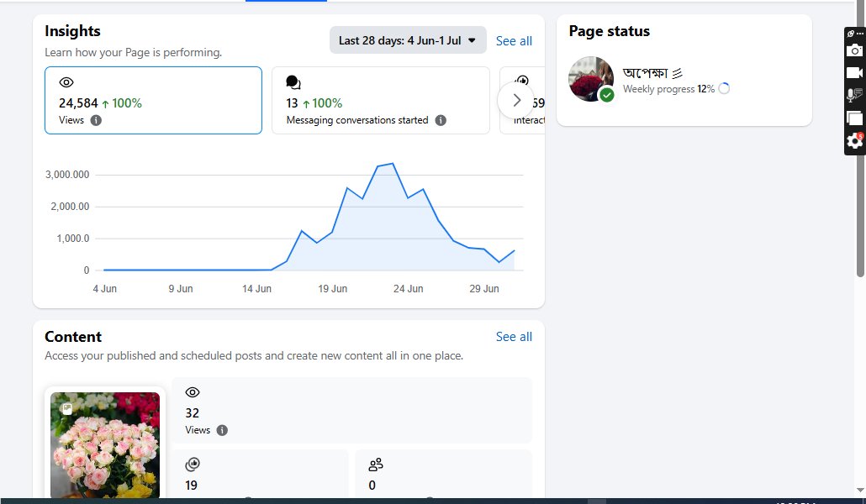Click the 29 Jun label on chart axis
This screenshot has height=504, width=866.
click(x=483, y=289)
